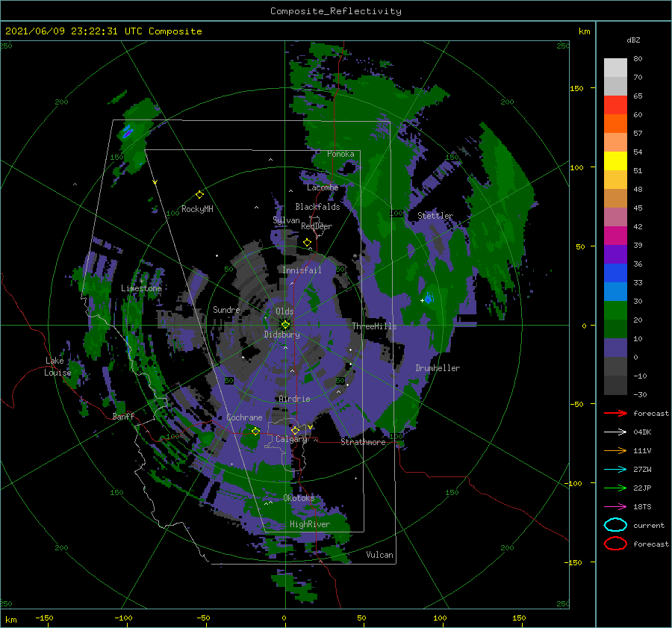This screenshot has width=672, height=628.
Task: Click the cyan 27ZW arrow icon
Action: (615, 469)
